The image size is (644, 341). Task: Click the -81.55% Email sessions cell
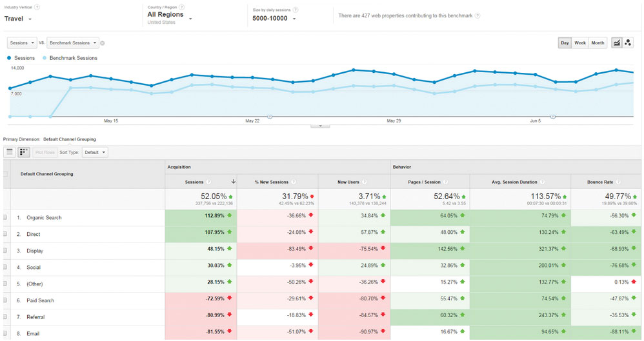point(201,333)
